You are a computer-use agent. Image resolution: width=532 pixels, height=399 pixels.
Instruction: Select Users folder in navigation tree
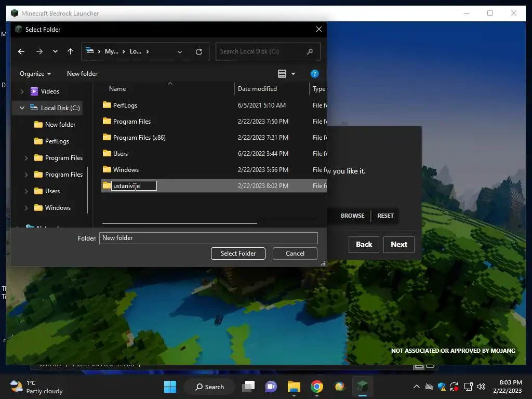[47, 191]
